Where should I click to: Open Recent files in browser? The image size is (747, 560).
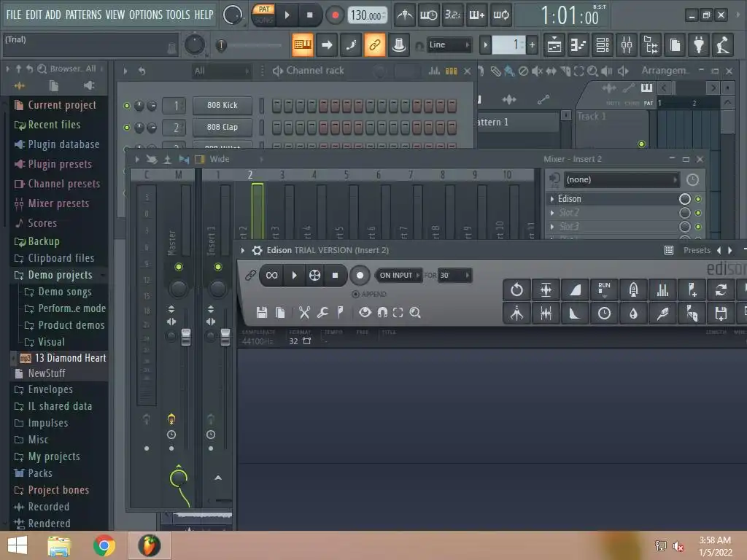pos(54,125)
